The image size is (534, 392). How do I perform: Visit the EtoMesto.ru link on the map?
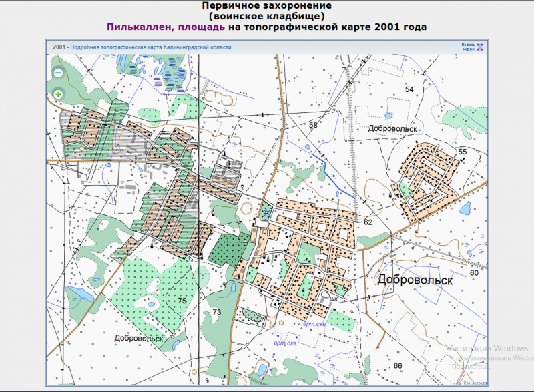click(x=475, y=383)
